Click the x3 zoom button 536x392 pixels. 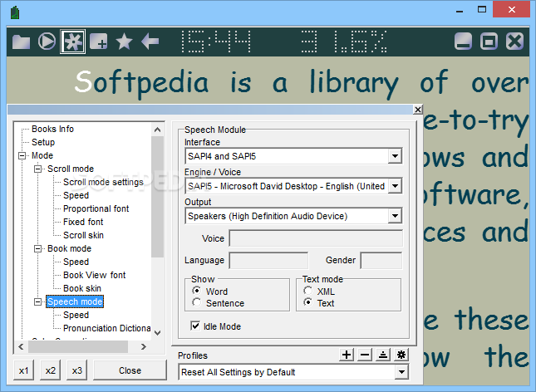click(77, 370)
